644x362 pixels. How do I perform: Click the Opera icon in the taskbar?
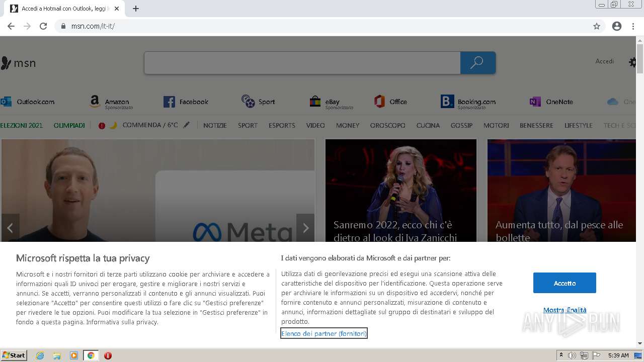click(x=108, y=355)
